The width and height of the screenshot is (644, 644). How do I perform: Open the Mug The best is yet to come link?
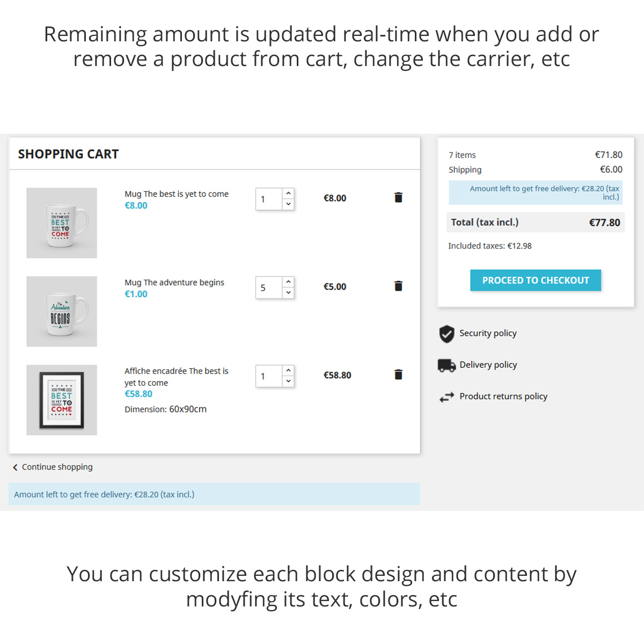coord(177,194)
